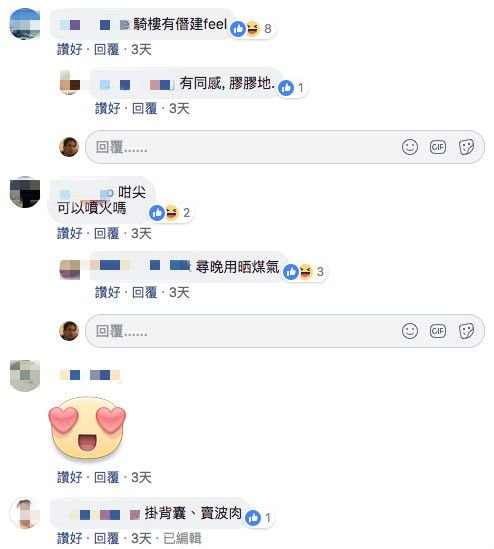Image resolution: width=494 pixels, height=549 pixels.
Task: View reactions on 尋晚用晒煤氣 reply
Action: (304, 272)
